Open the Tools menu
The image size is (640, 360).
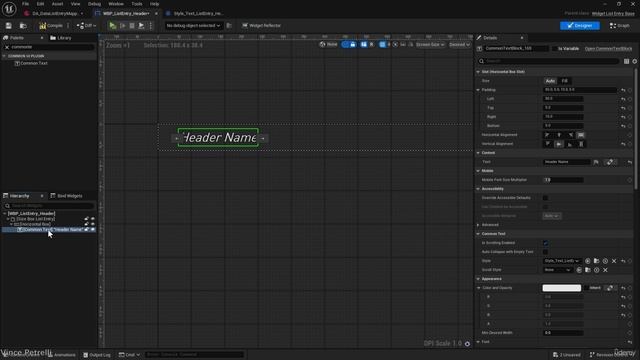[137, 4]
